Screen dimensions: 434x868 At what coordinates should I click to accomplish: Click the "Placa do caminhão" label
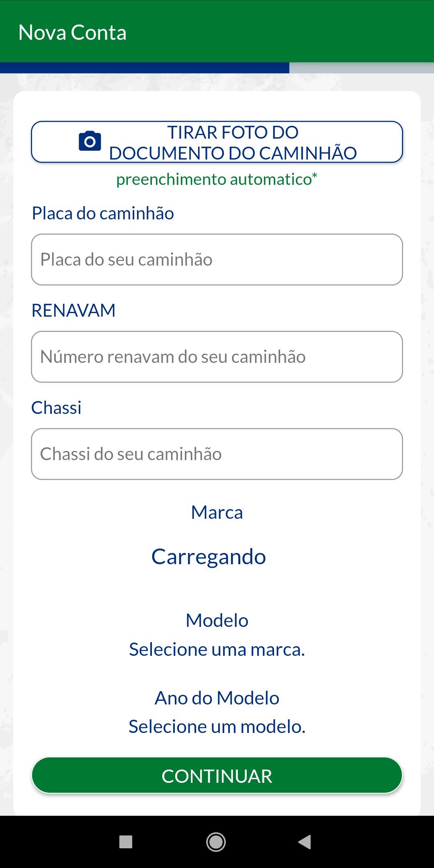103,213
